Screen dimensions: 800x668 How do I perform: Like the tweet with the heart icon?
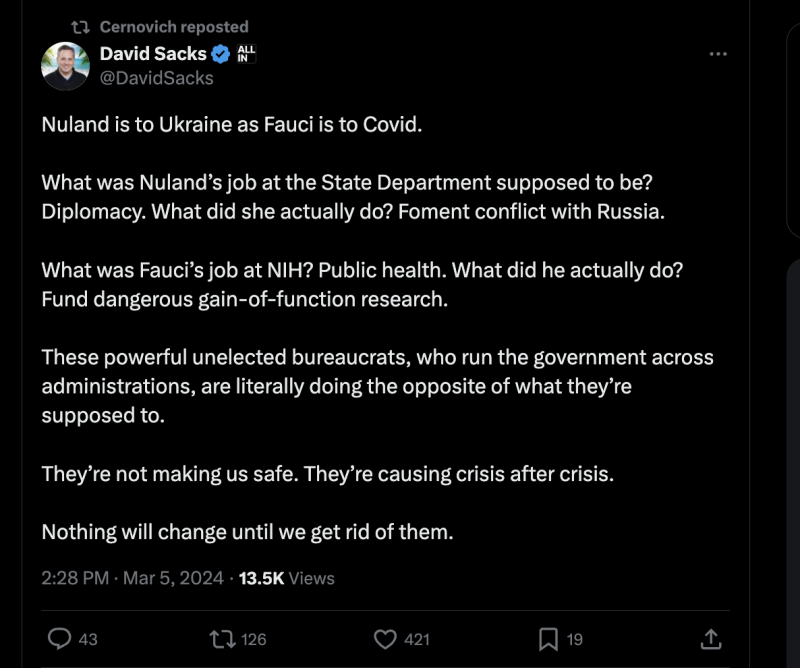tap(385, 638)
